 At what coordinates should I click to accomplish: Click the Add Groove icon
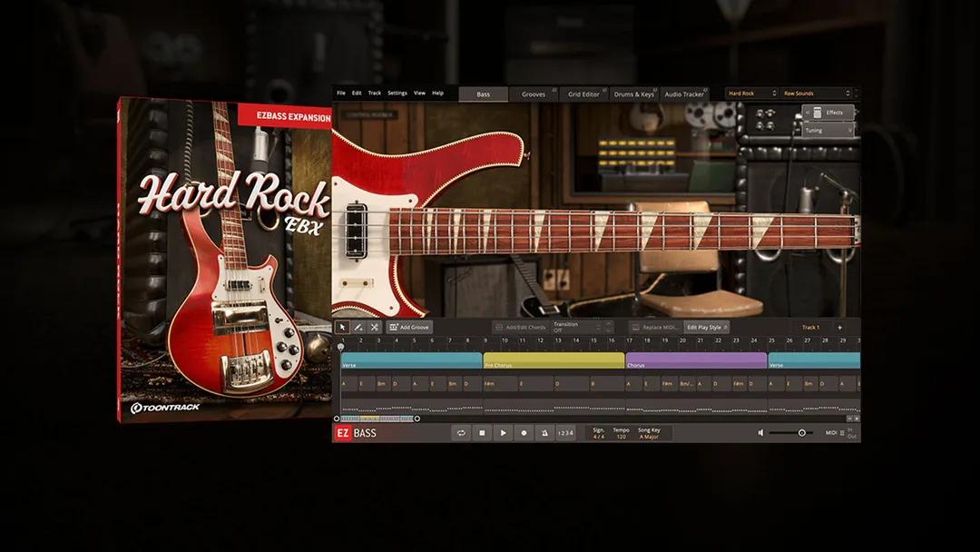(394, 328)
